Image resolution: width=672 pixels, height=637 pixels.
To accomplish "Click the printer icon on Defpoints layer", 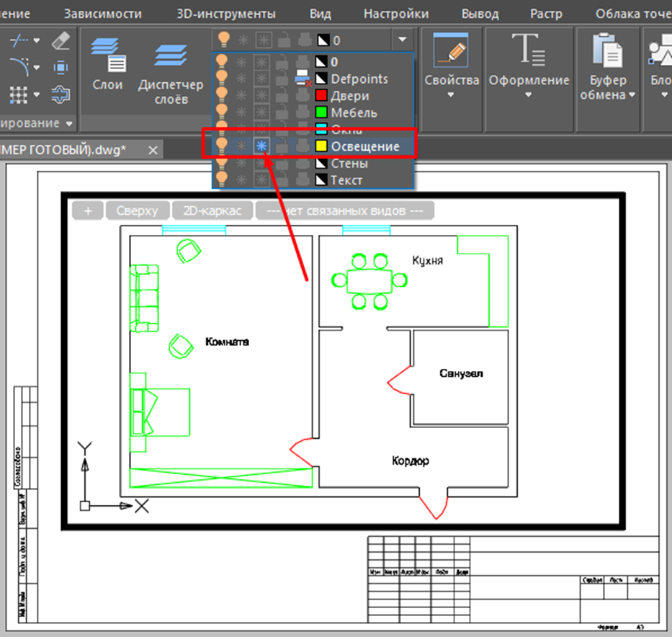I will click(x=303, y=79).
